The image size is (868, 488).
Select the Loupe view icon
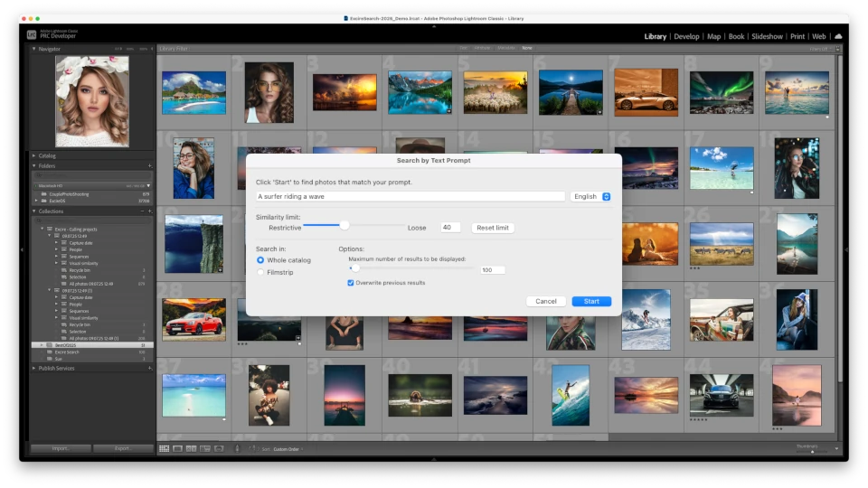pyautogui.click(x=177, y=448)
